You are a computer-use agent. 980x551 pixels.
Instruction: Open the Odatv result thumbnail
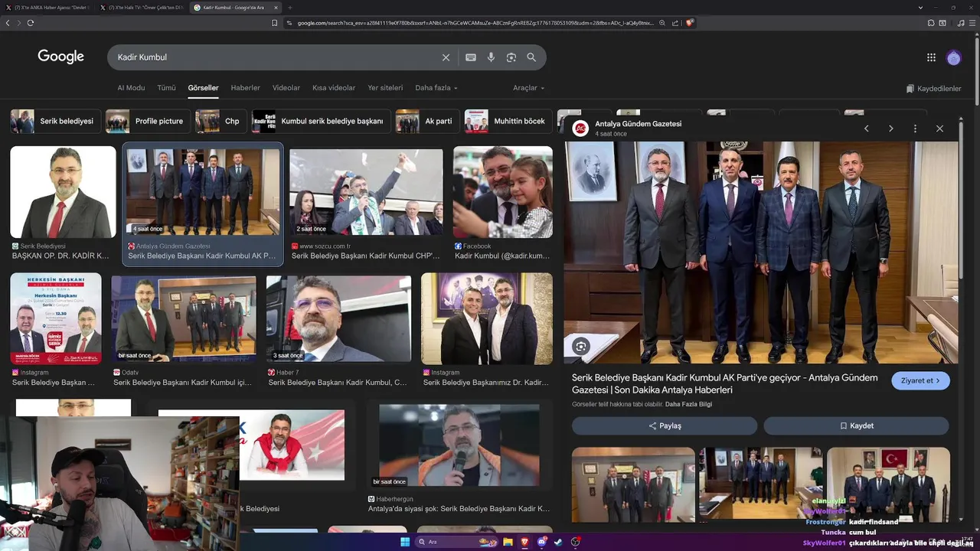(184, 319)
